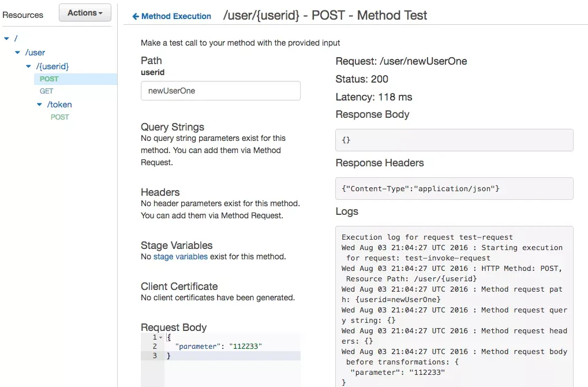Click the Response Headers content box
The width and height of the screenshot is (588, 387).
pyautogui.click(x=454, y=188)
